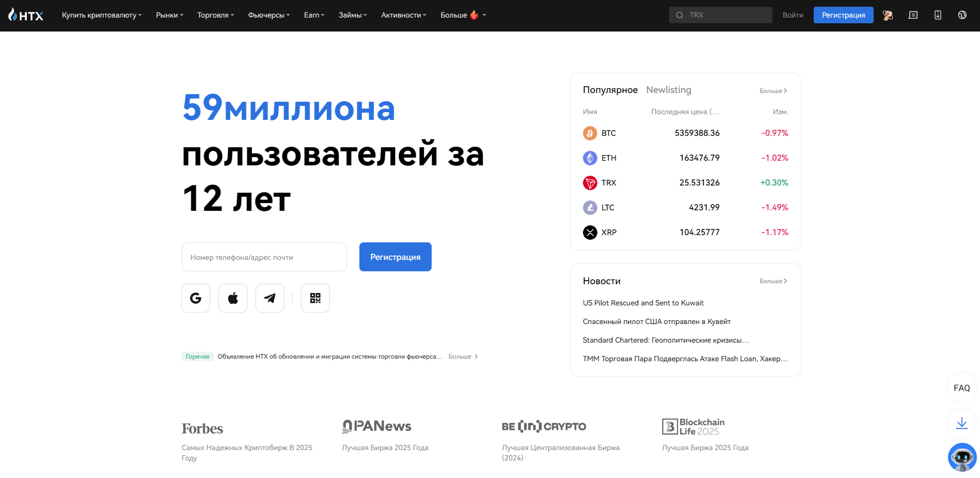Expand the Фьючерсы menu dropdown
This screenshot has width=980, height=478.
tap(268, 15)
